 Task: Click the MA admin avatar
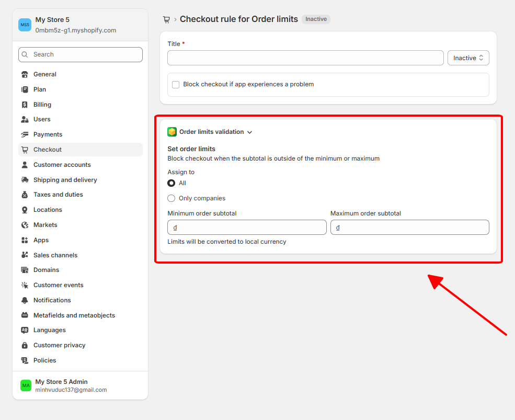[26, 385]
